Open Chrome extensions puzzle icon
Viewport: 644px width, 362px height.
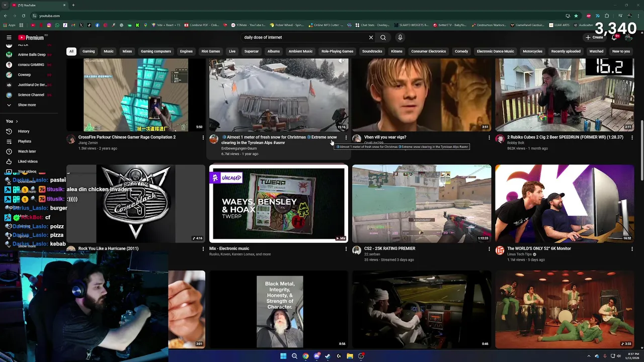point(607,16)
